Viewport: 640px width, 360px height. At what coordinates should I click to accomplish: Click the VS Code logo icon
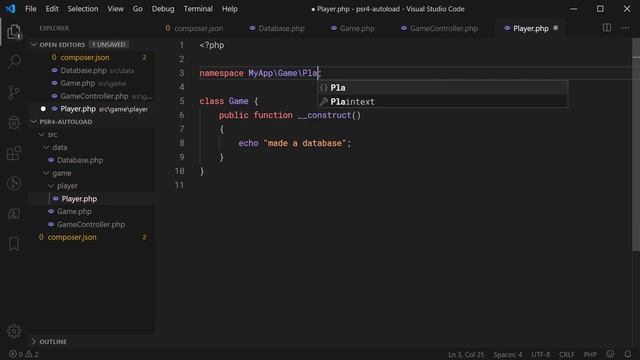10,9
